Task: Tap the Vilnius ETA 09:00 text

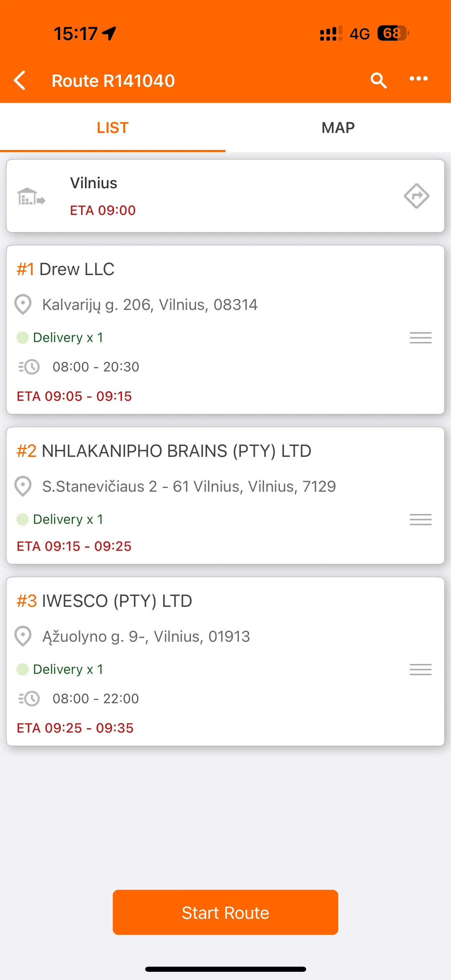Action: 103,210
